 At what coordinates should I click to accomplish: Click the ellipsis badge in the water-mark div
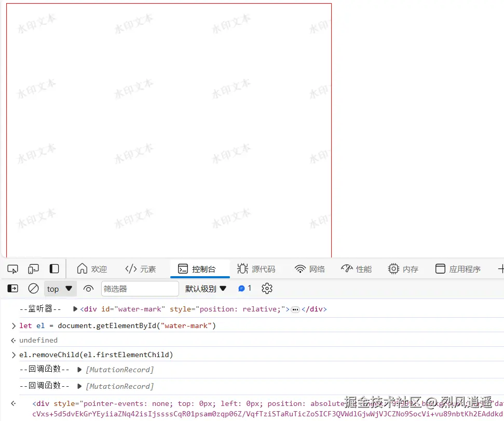(295, 309)
